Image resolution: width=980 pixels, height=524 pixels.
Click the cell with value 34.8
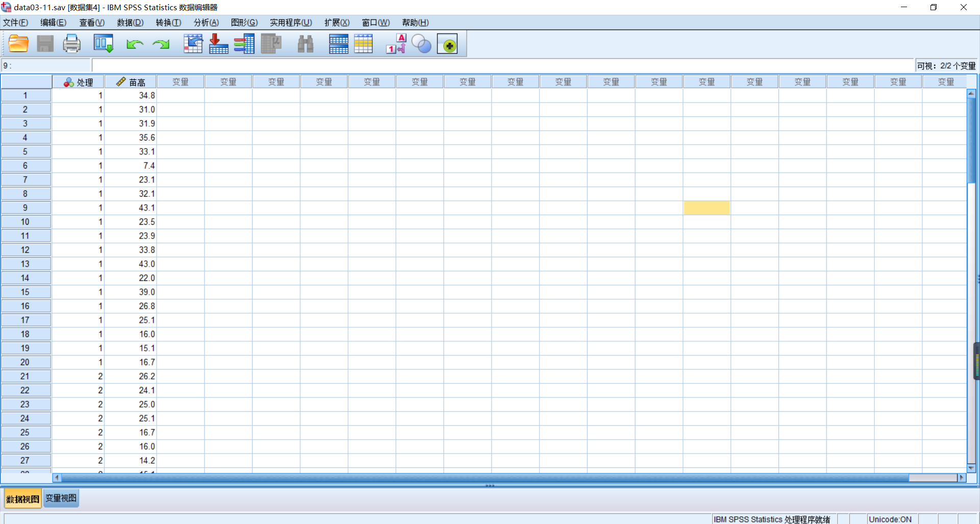click(x=131, y=96)
